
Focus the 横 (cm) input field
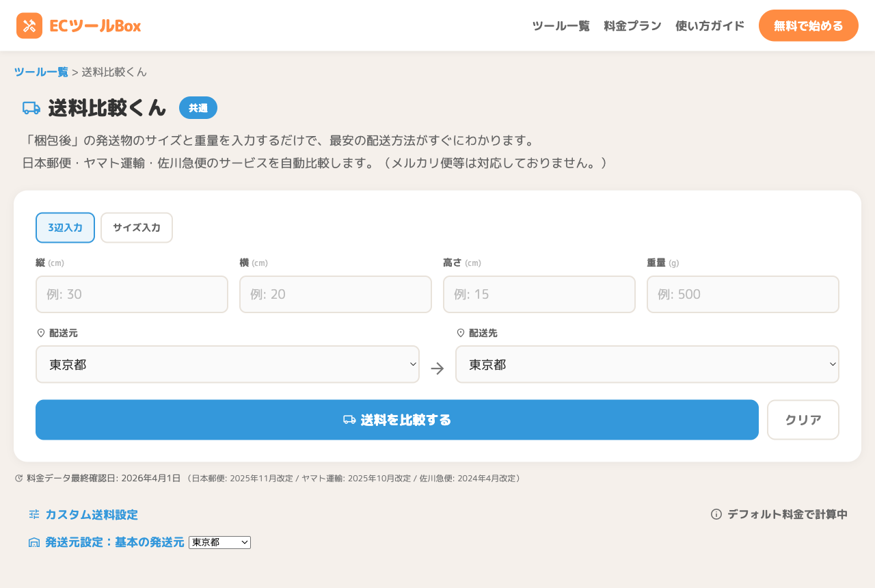(x=336, y=295)
